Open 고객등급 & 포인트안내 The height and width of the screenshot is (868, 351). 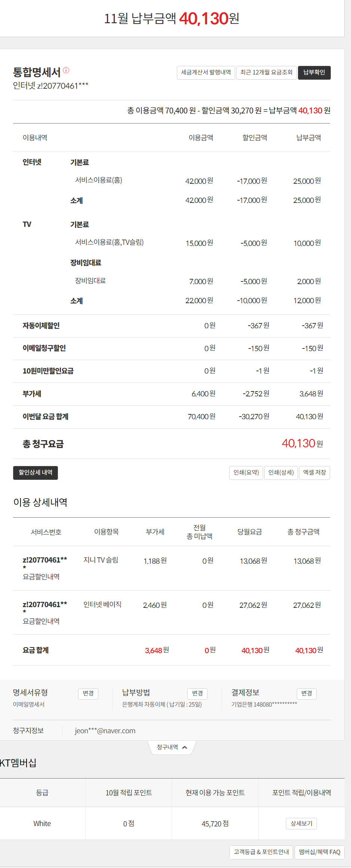261,852
